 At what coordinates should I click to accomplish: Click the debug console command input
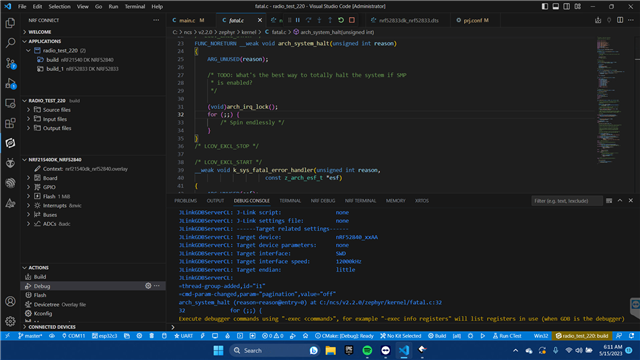(x=402, y=327)
